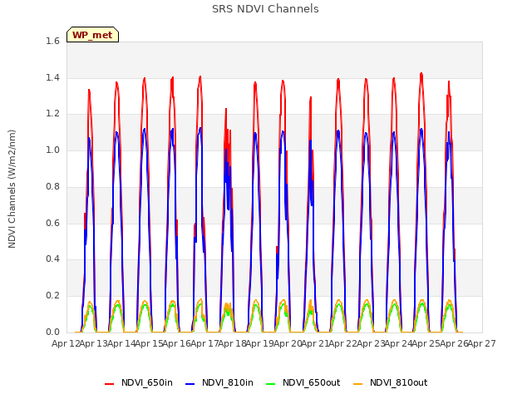The image size is (532, 399).
Task: Click the Apr 16 x-axis label
Action: (x=176, y=343)
